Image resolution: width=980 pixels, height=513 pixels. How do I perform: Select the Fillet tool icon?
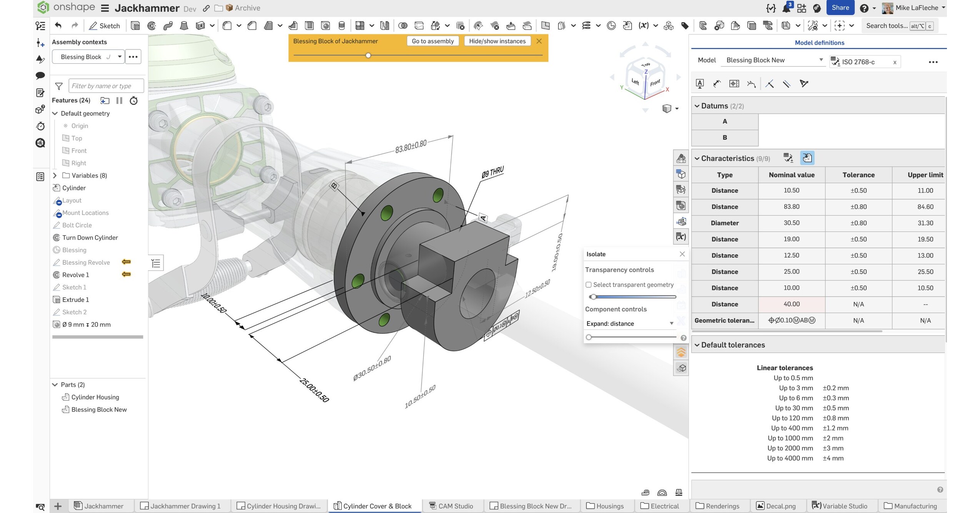227,26
